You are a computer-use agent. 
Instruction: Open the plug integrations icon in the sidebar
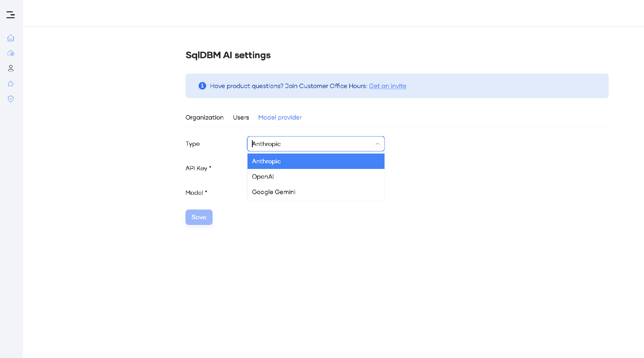pos(11,84)
